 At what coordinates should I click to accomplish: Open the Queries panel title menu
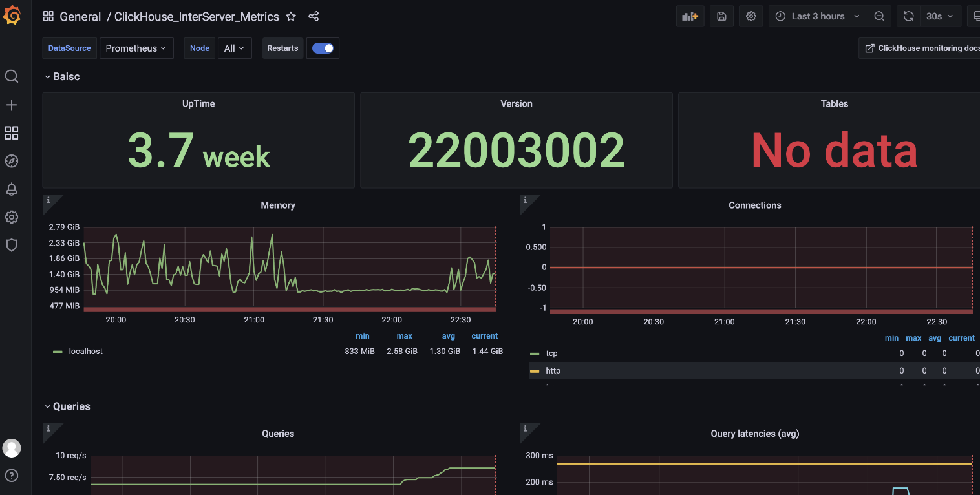point(278,434)
